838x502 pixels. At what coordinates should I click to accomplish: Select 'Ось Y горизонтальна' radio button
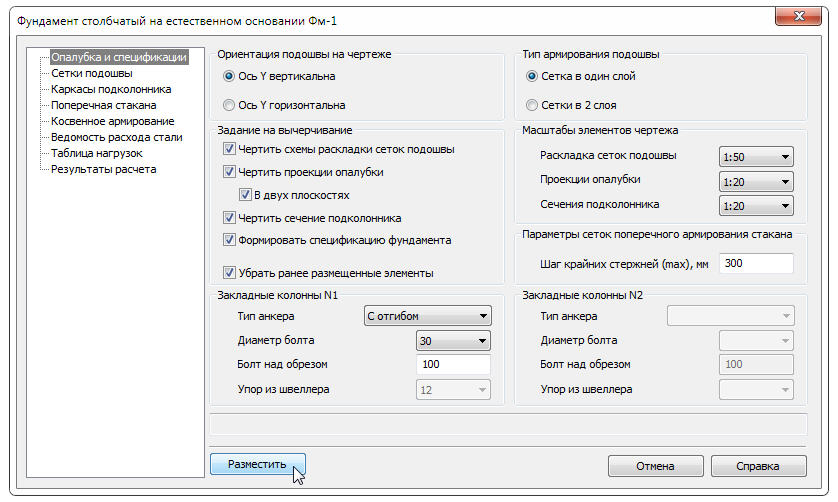(x=230, y=105)
